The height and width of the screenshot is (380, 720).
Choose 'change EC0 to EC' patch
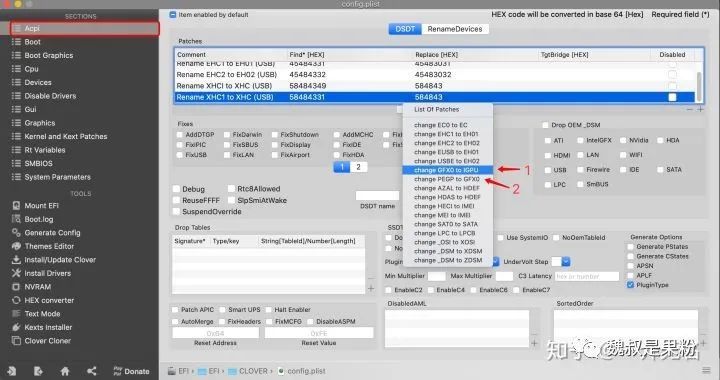coord(447,125)
